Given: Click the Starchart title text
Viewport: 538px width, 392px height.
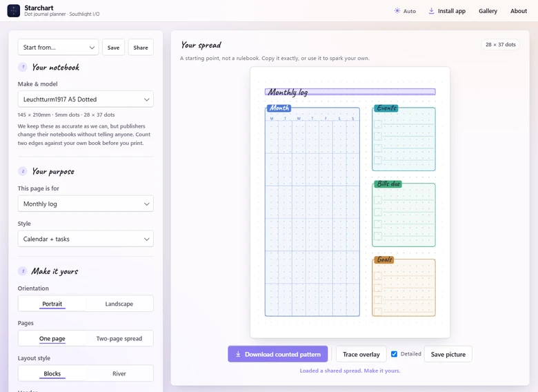Looking at the screenshot, I should click(x=39, y=8).
